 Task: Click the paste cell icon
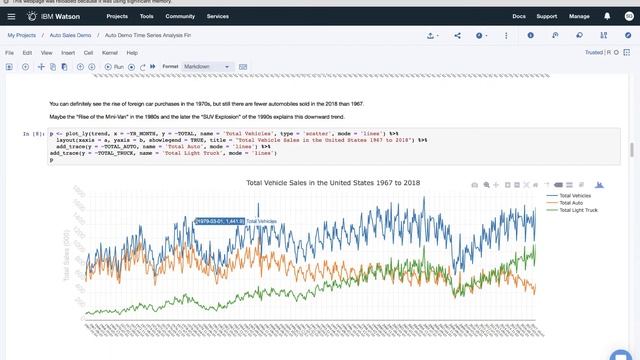click(64, 67)
